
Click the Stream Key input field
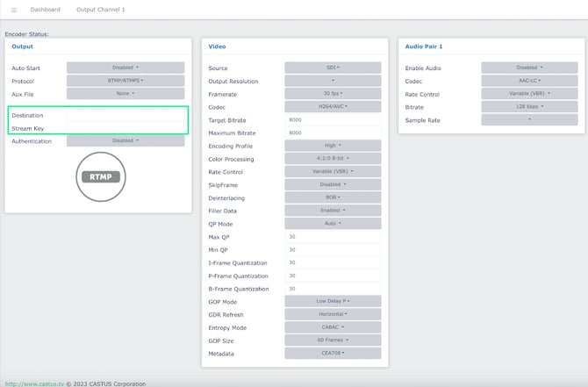125,128
